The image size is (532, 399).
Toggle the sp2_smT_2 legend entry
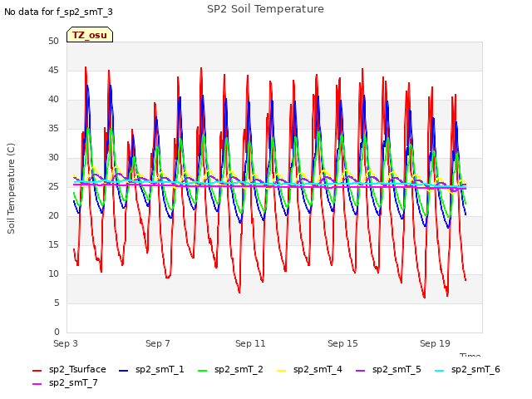230,369
